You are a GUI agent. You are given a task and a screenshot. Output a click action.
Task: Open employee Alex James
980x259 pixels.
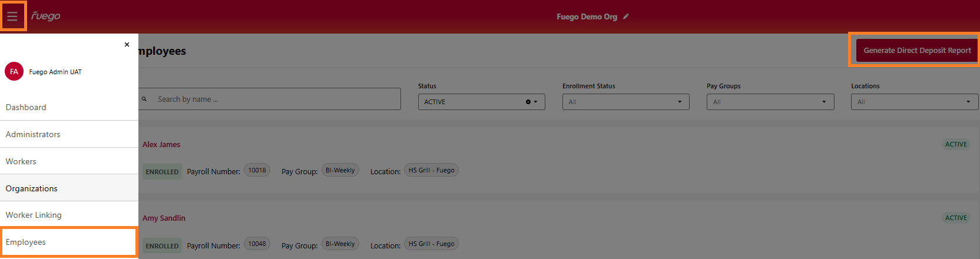161,144
